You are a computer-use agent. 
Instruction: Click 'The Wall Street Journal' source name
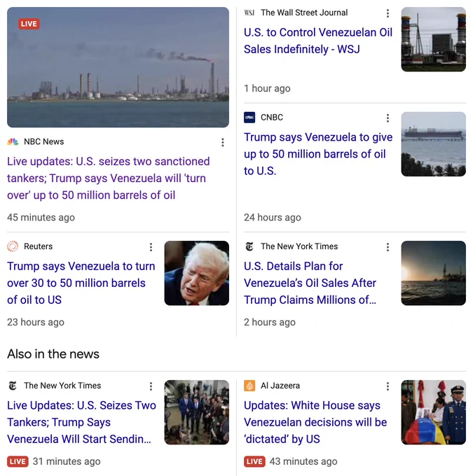(x=304, y=13)
